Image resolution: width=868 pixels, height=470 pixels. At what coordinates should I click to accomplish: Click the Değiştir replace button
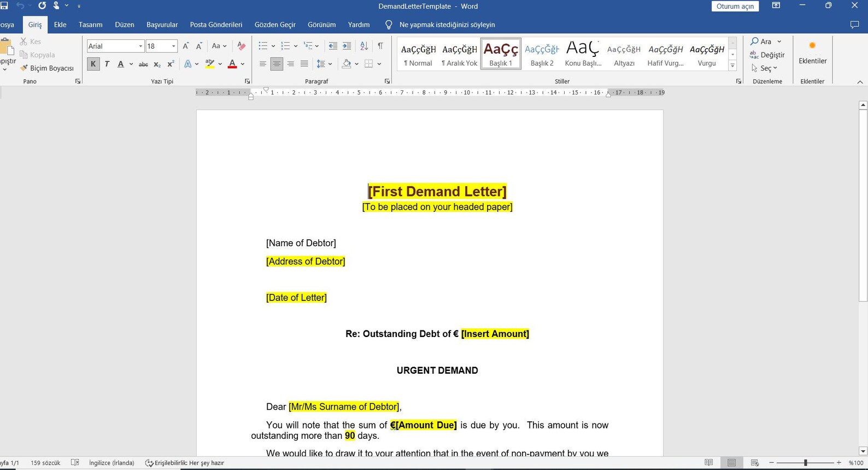point(767,55)
